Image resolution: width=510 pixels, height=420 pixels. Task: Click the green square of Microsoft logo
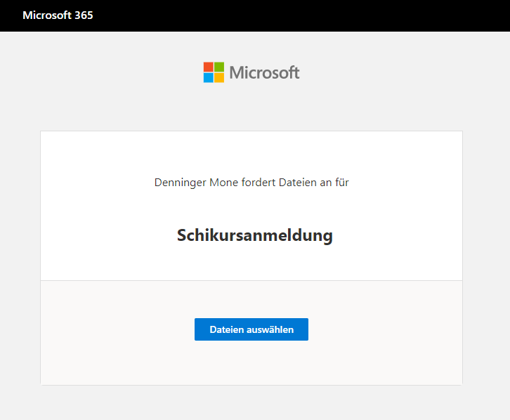(219, 67)
